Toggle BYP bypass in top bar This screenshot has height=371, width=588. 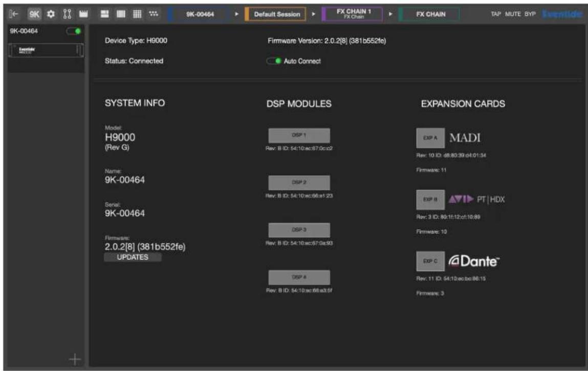(530, 14)
